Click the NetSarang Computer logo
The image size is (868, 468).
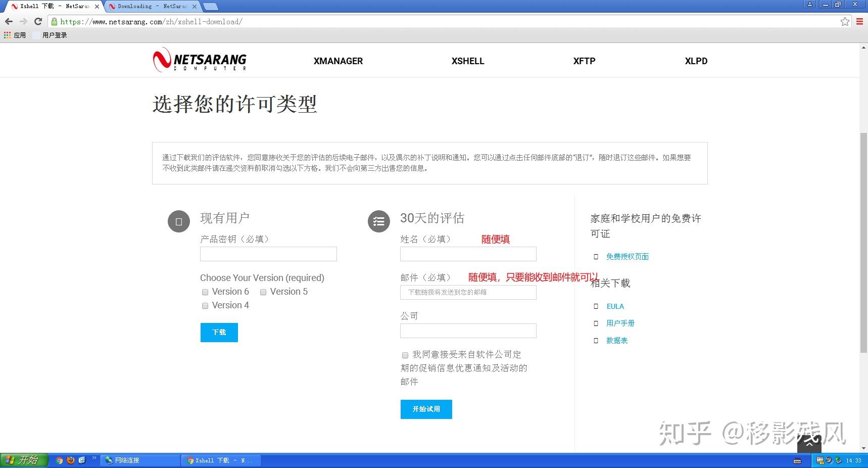point(200,60)
